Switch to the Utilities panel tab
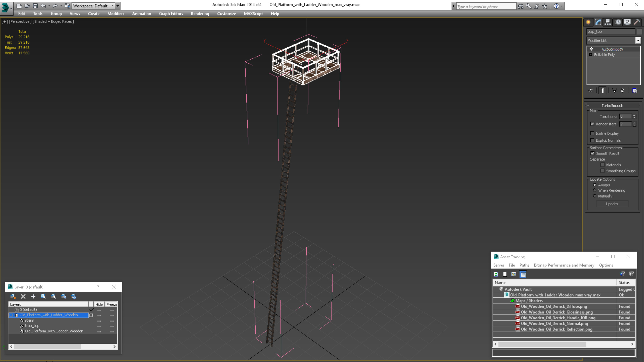 637,22
